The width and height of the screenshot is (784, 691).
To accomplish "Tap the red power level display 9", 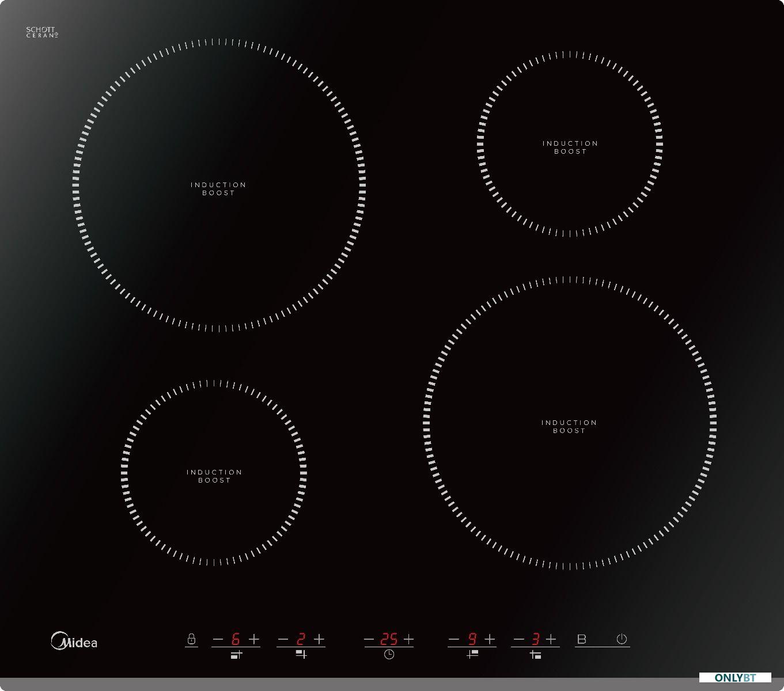I will [472, 639].
